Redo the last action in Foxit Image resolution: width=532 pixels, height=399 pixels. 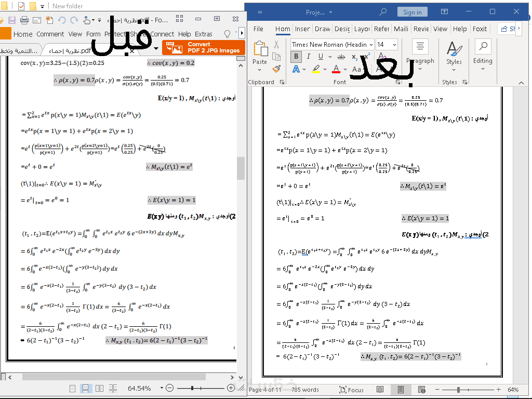tap(74, 20)
